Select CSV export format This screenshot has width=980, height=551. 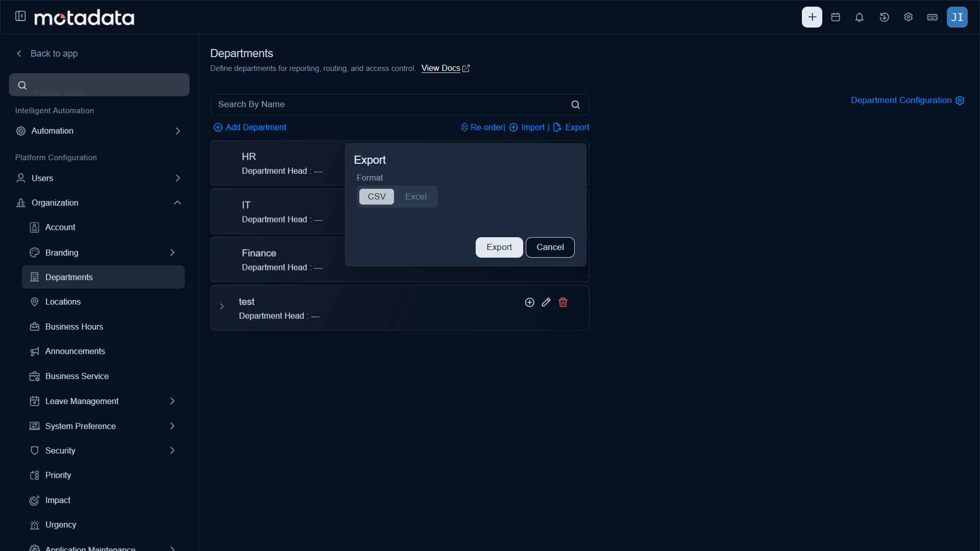click(x=377, y=196)
